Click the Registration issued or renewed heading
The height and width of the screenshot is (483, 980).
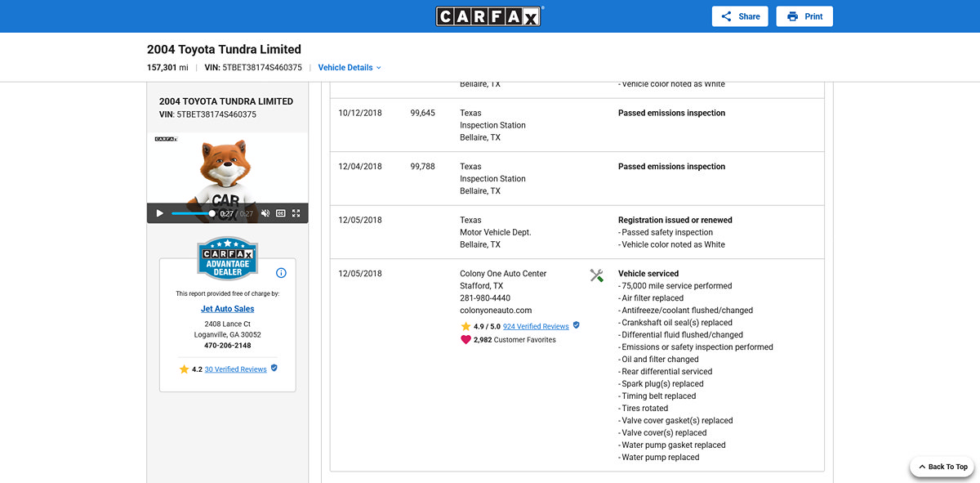675,220
